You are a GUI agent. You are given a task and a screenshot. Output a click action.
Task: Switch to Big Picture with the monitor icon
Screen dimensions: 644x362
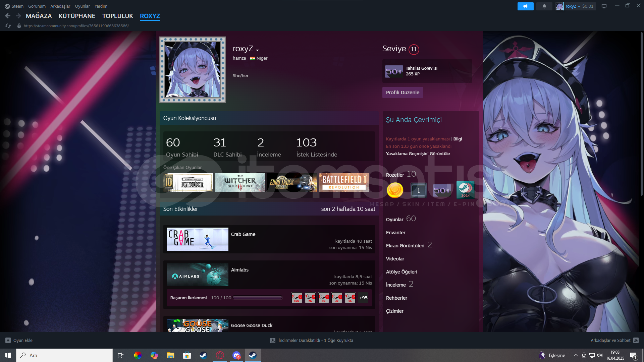604,6
